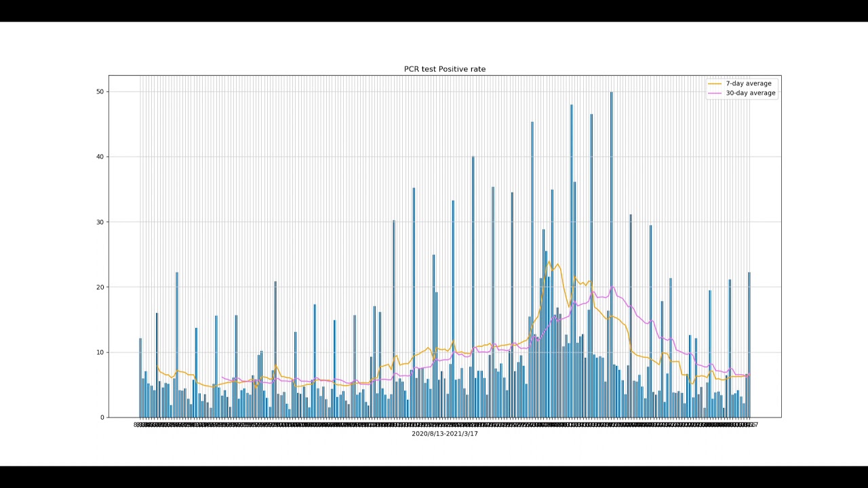Click the y-axis tick label 20

100,287
